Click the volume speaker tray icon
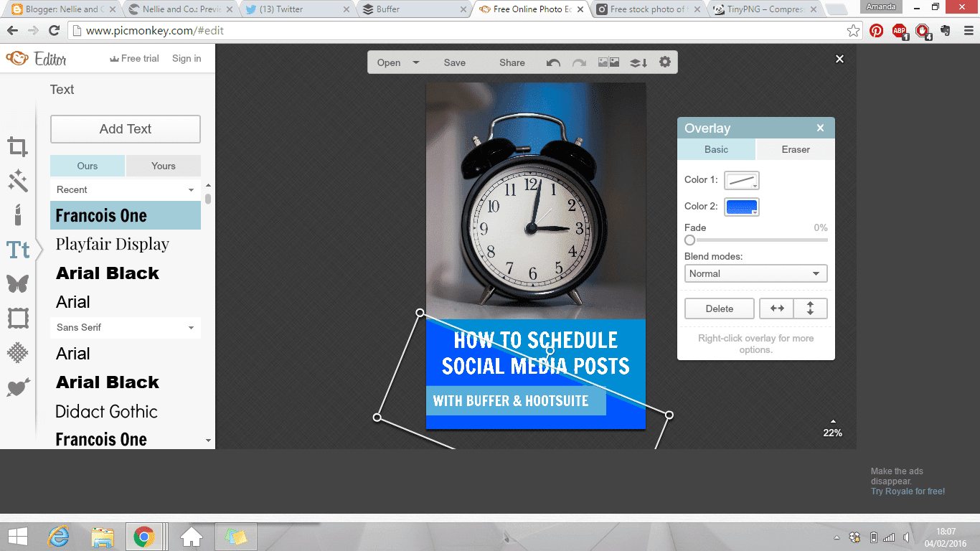This screenshot has height=551, width=980. pyautogui.click(x=907, y=537)
